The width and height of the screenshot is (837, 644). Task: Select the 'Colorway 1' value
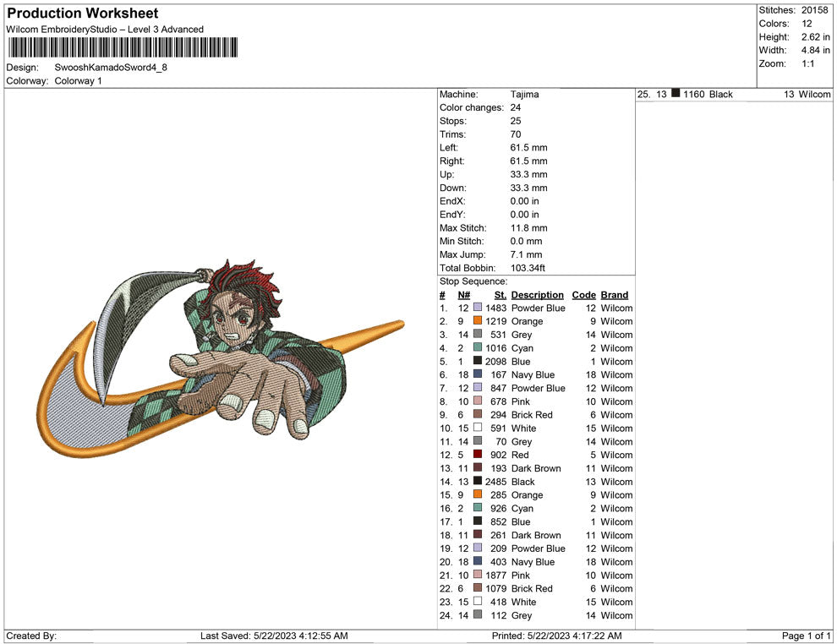[x=78, y=80]
